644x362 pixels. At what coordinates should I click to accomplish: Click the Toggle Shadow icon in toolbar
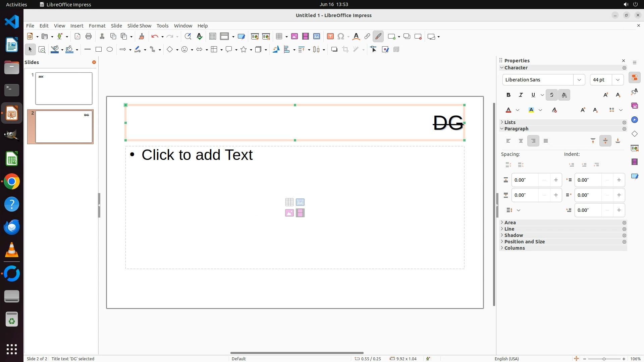click(x=334, y=50)
